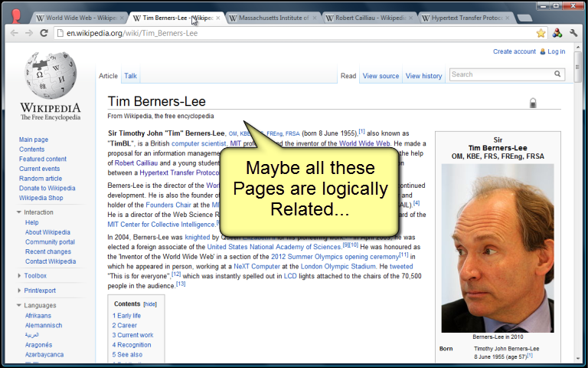Image resolution: width=588 pixels, height=368 pixels.
Task: Hide the Contents table
Action: click(150, 304)
